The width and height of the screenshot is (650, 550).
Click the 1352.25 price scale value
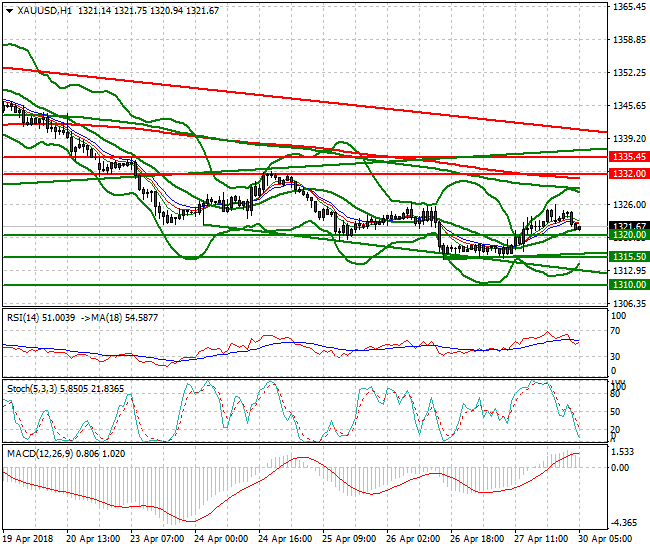click(x=629, y=73)
